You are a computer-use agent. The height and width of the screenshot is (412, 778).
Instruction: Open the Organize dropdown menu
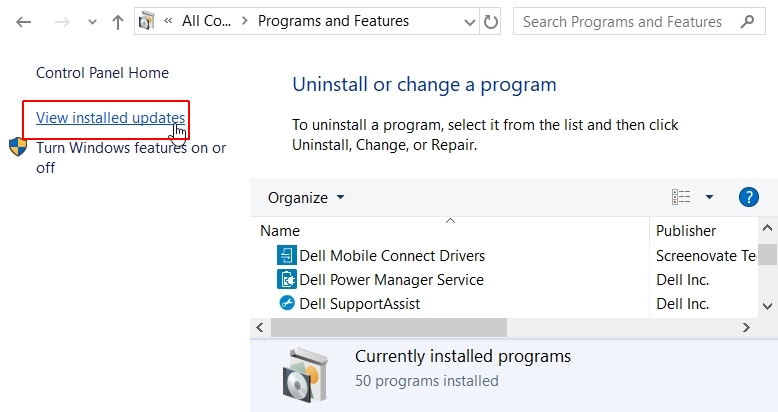[x=306, y=198]
